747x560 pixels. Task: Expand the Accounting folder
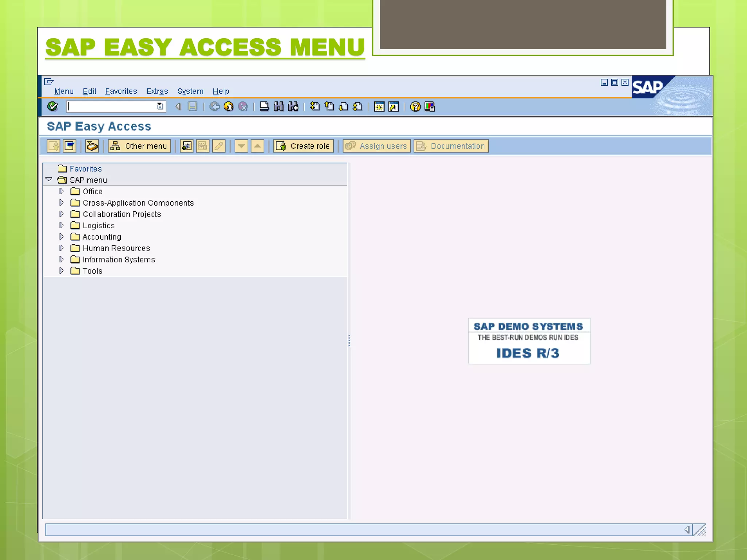coord(61,237)
